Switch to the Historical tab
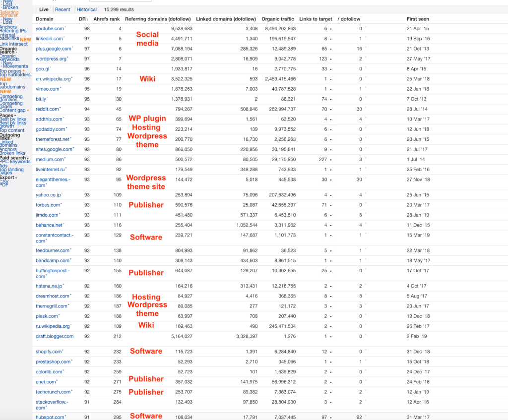 86,9
